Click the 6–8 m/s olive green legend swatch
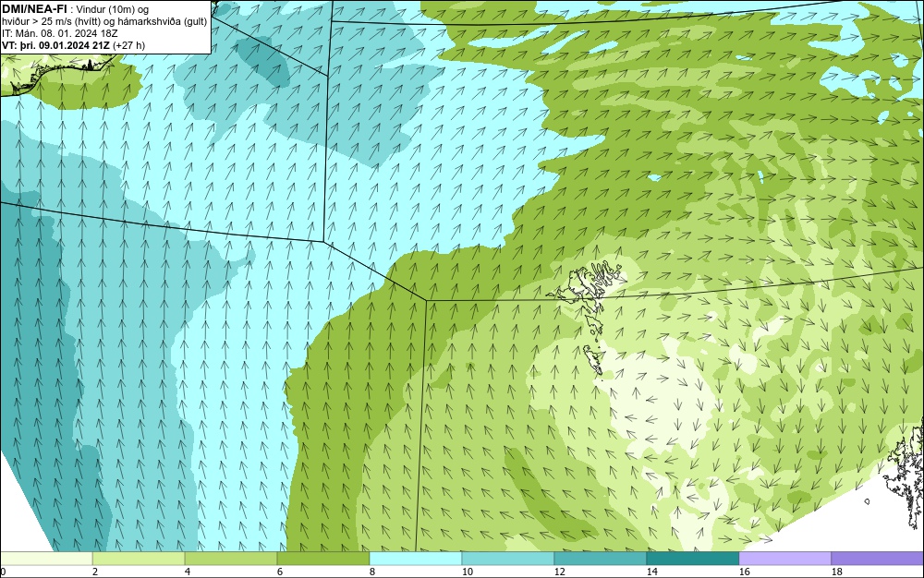Image resolution: width=924 pixels, height=578 pixels. pyautogui.click(x=323, y=558)
